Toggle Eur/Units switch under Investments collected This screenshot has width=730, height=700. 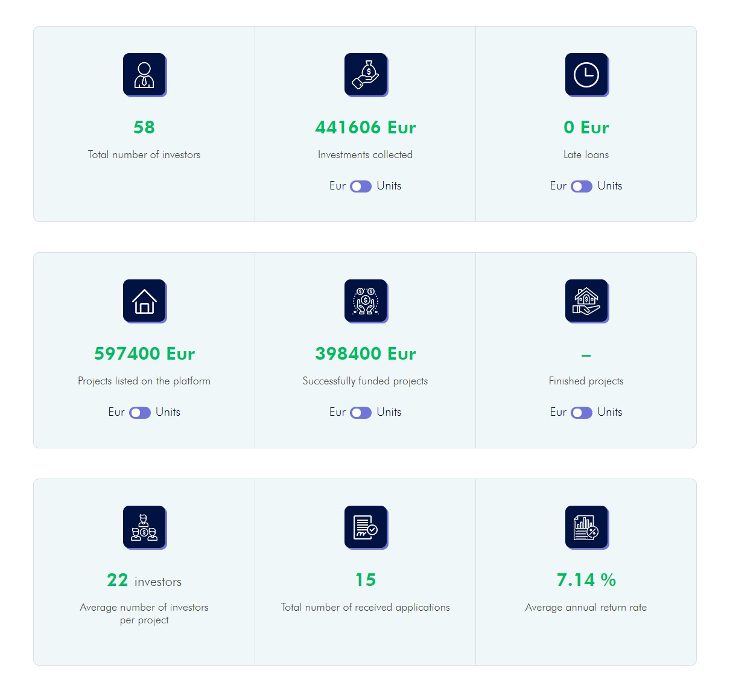point(361,186)
